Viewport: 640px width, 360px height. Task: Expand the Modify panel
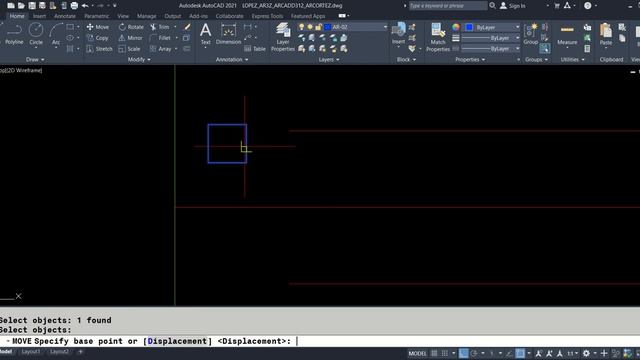(x=139, y=60)
